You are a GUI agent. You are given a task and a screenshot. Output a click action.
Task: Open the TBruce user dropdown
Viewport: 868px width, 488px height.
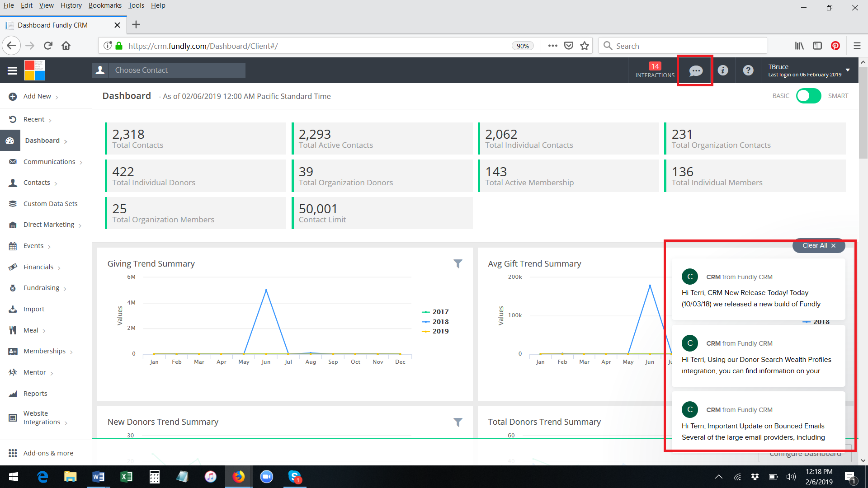(809, 70)
